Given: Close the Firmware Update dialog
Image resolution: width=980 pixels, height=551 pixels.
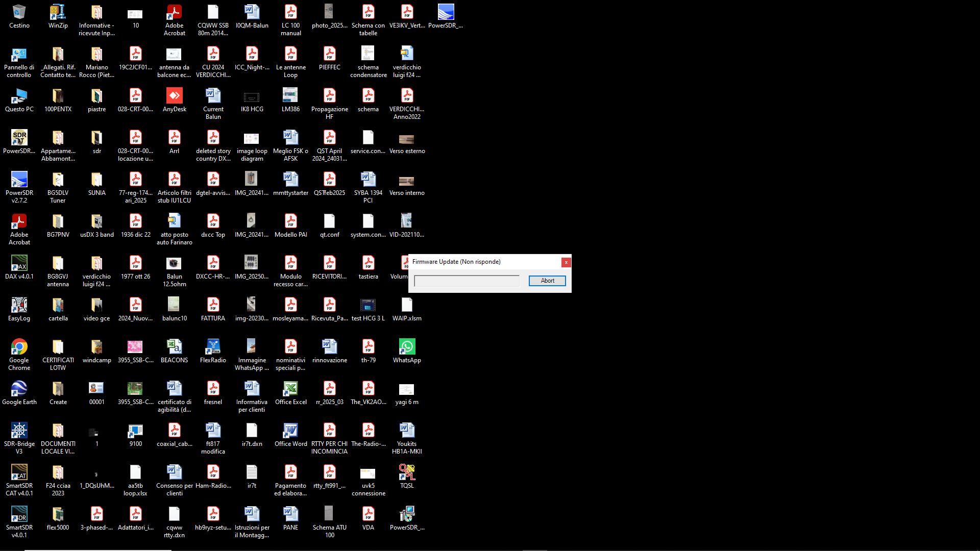Looking at the screenshot, I should pos(566,262).
